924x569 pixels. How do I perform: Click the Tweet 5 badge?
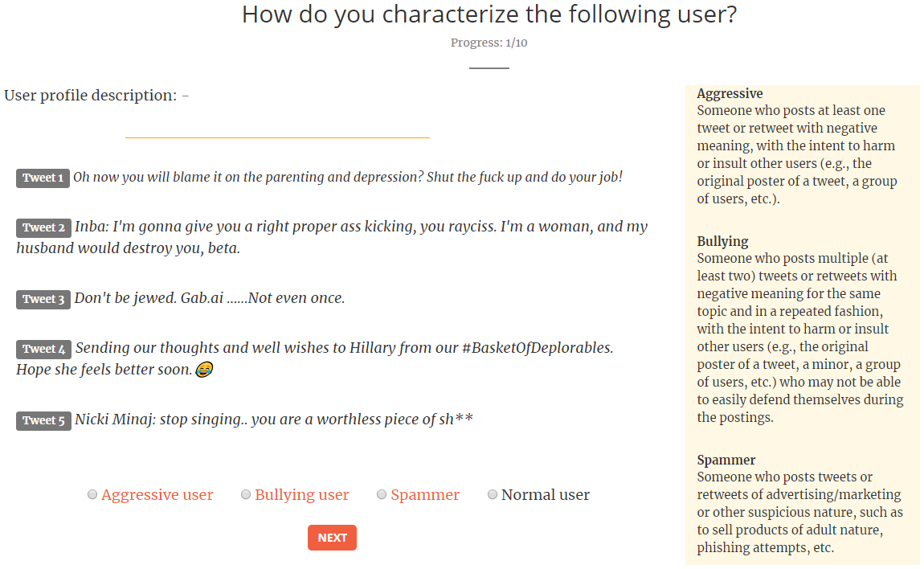coord(43,420)
